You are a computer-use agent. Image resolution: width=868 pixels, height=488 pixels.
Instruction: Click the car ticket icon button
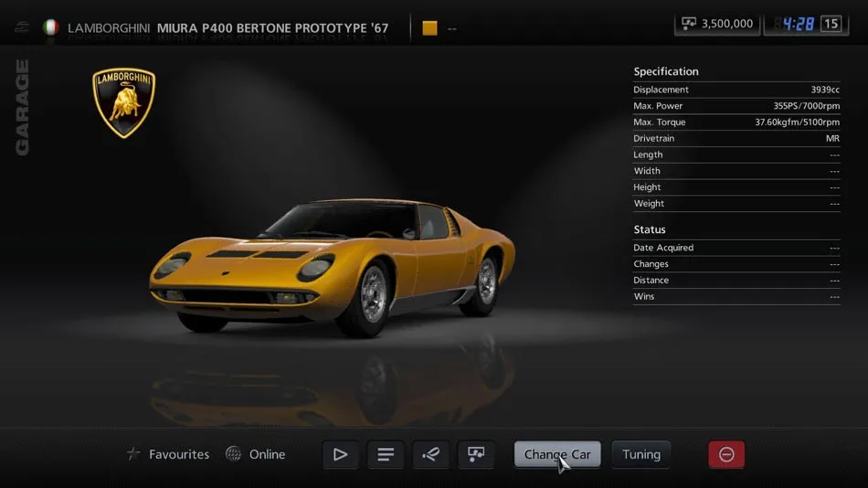475,454
